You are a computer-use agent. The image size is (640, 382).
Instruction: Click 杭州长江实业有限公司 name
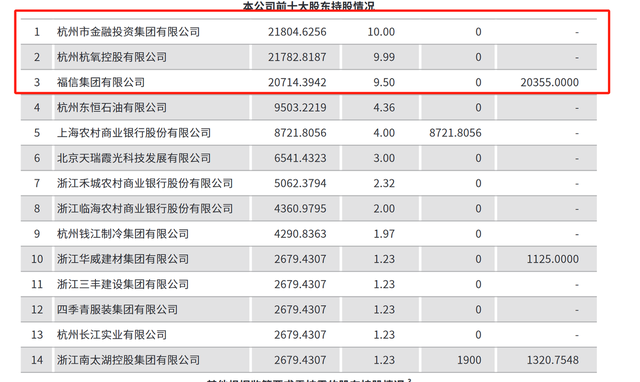coord(112,335)
